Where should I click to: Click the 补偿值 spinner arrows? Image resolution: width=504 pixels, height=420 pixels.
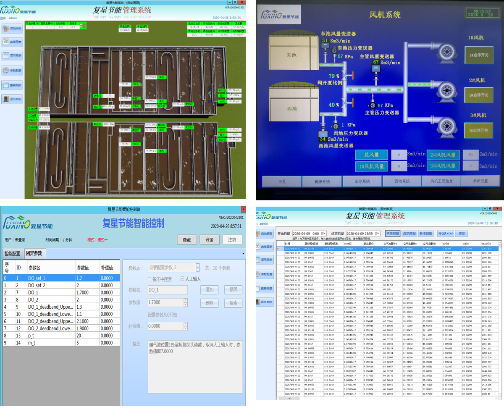[185, 326]
